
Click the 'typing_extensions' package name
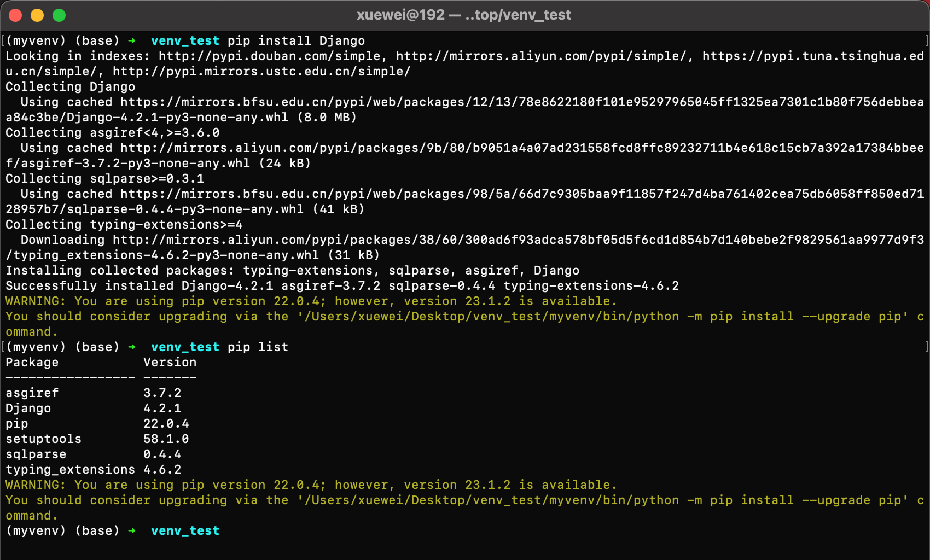click(x=71, y=470)
